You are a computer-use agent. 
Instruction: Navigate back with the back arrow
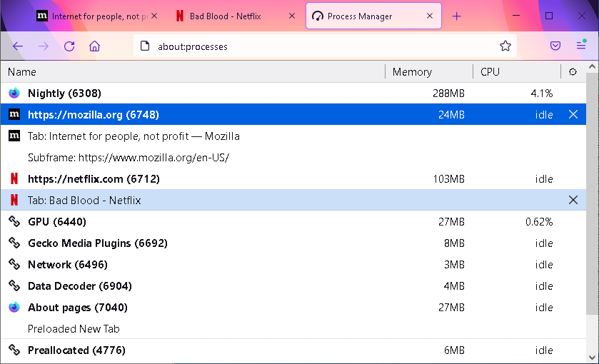[x=18, y=46]
